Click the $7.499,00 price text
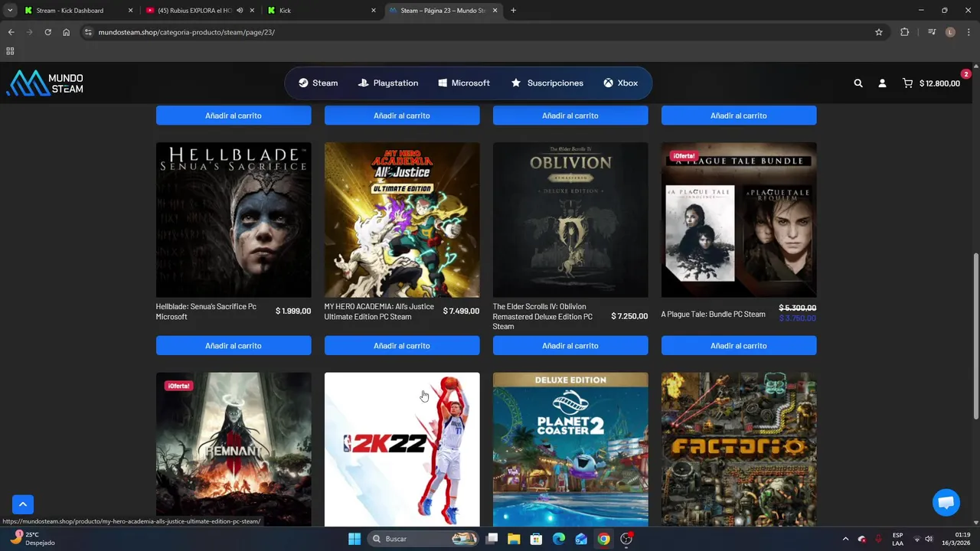Screen dimensions: 980x551 [461, 311]
